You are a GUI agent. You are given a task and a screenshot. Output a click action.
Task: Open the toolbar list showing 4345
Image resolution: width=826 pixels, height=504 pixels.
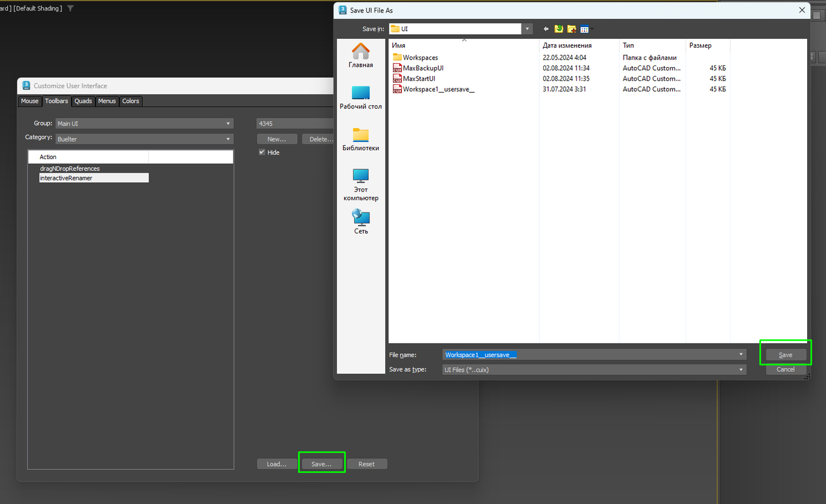click(x=295, y=124)
